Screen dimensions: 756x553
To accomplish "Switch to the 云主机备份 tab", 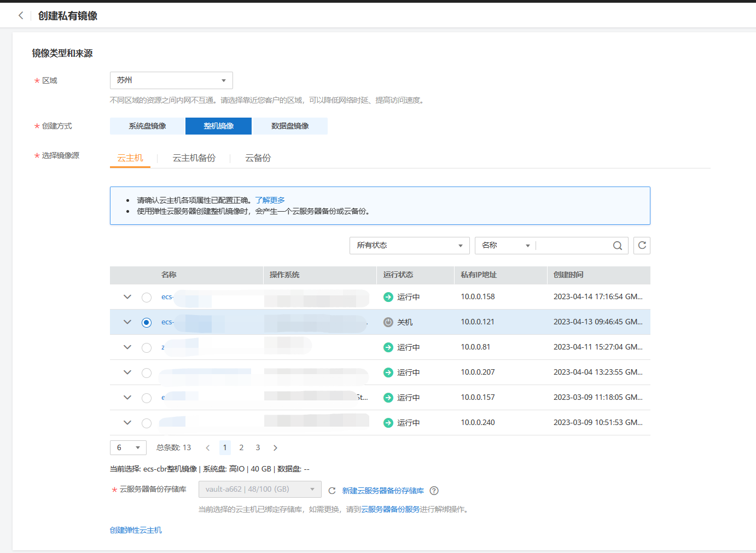I will 194,158.
